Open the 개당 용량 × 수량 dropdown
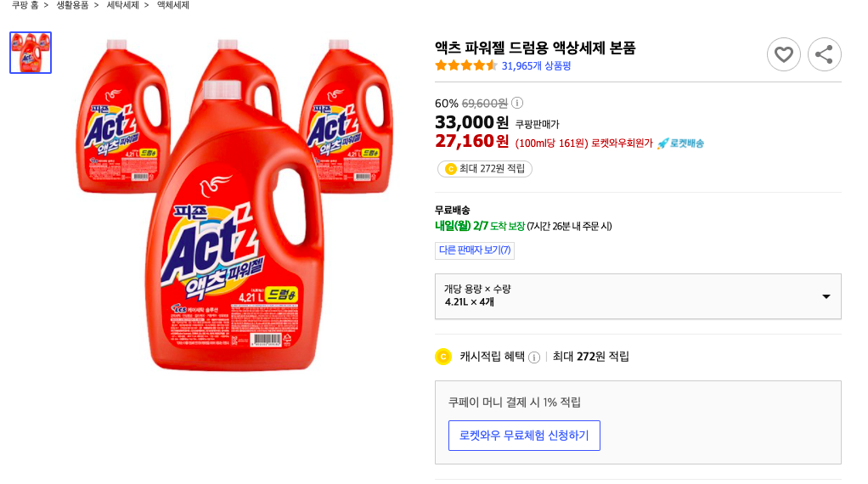This screenshot has height=484, width=868. point(637,295)
